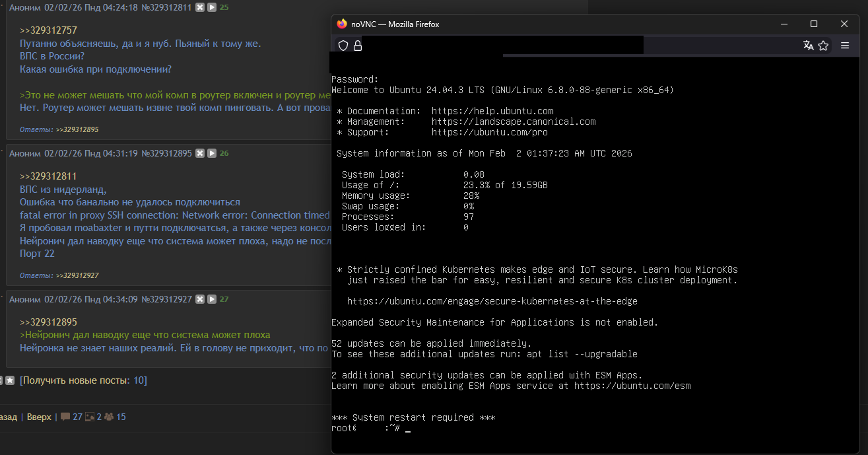Click the Firefox address bar field

pyautogui.click(x=502, y=46)
